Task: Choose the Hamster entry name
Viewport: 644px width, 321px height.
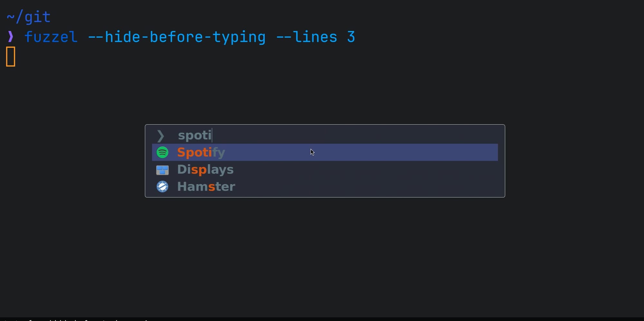Action: [206, 187]
